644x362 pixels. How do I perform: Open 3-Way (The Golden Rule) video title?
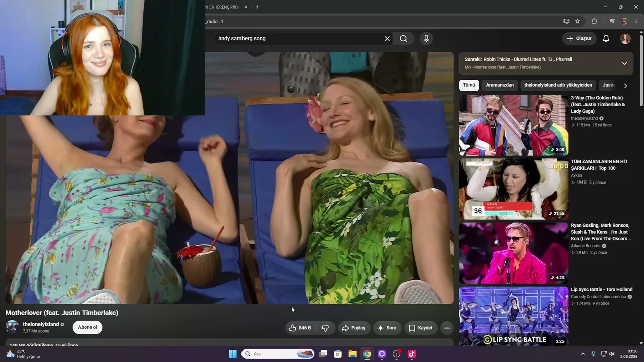click(598, 104)
